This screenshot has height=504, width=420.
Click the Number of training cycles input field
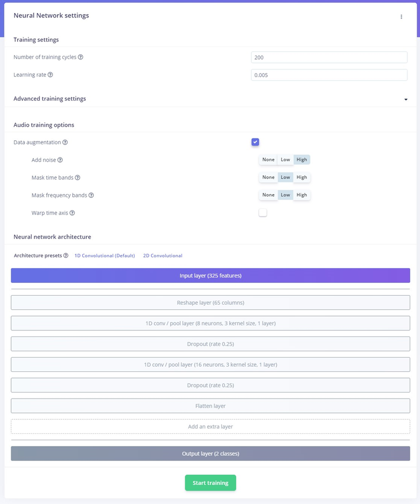329,57
